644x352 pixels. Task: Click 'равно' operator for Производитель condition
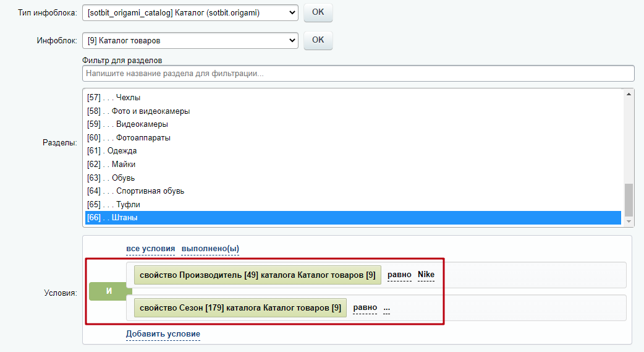(399, 275)
